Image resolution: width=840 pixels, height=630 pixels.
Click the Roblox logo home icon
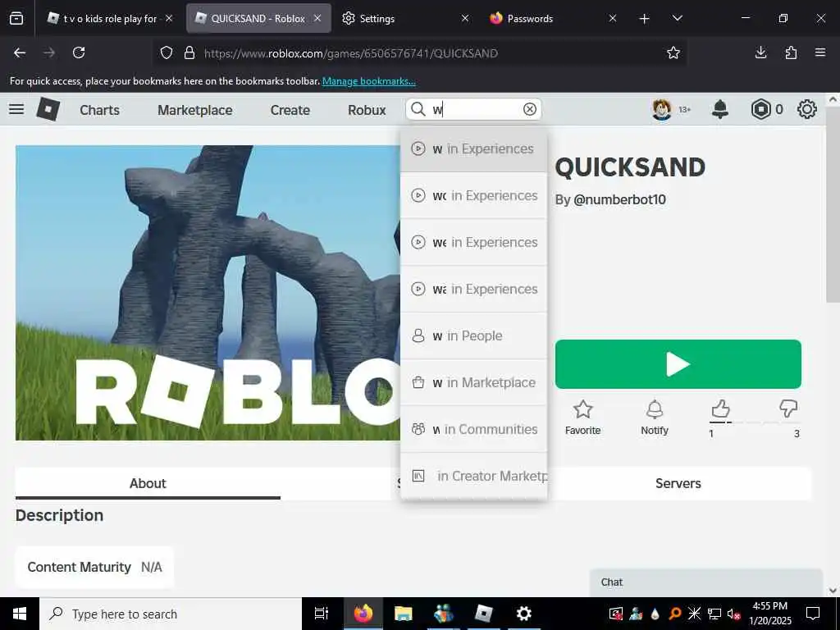[x=48, y=109]
